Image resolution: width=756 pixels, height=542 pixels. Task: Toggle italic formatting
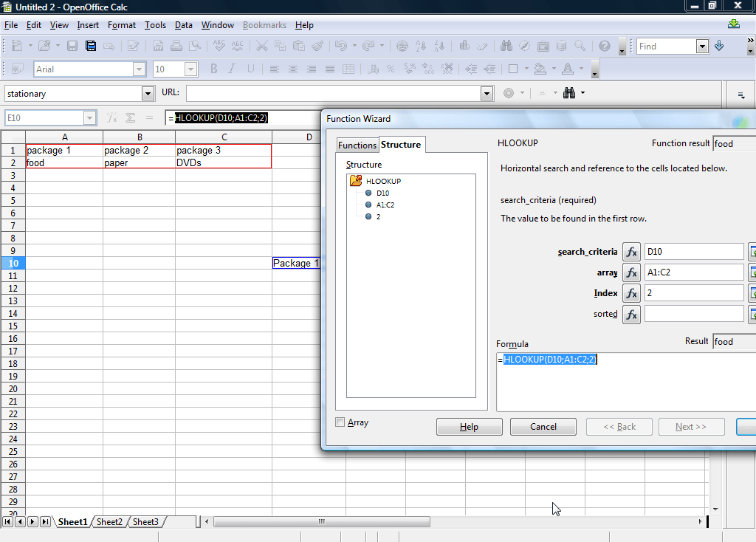click(x=230, y=69)
